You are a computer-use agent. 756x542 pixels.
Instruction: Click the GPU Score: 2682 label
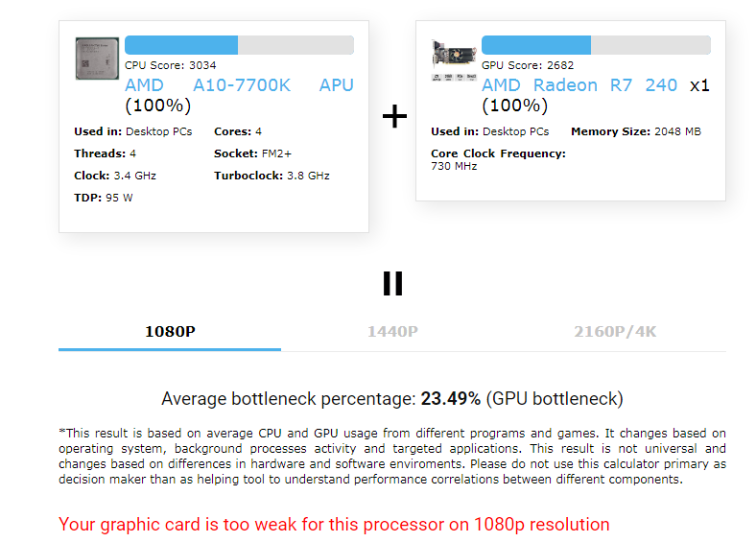(528, 65)
